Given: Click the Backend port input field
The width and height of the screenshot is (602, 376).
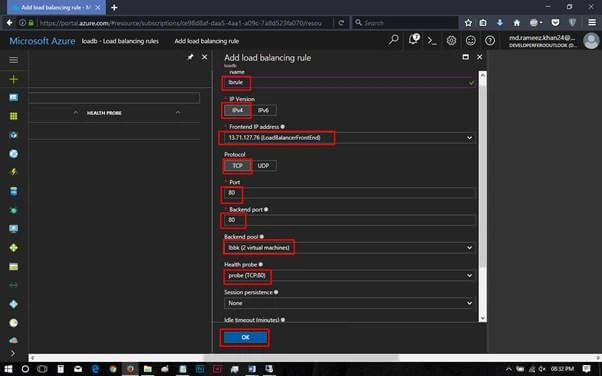Looking at the screenshot, I should [x=349, y=220].
